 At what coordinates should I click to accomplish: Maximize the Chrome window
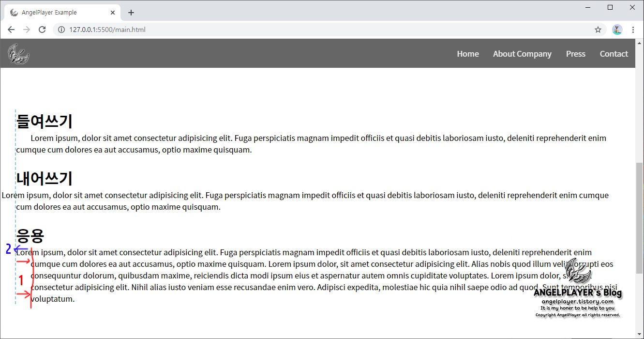coord(610,7)
